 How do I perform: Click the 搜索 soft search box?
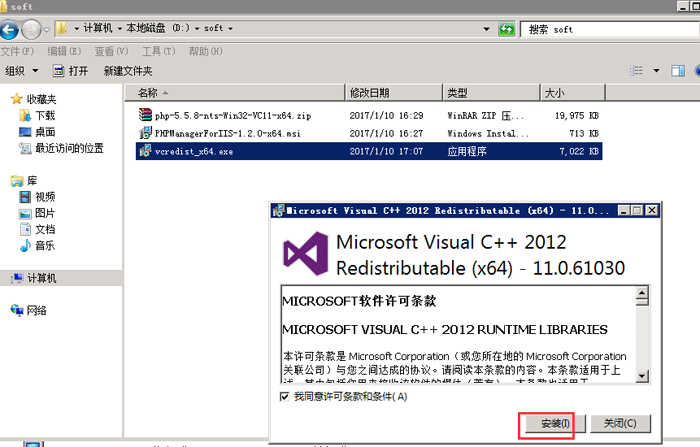610,29
